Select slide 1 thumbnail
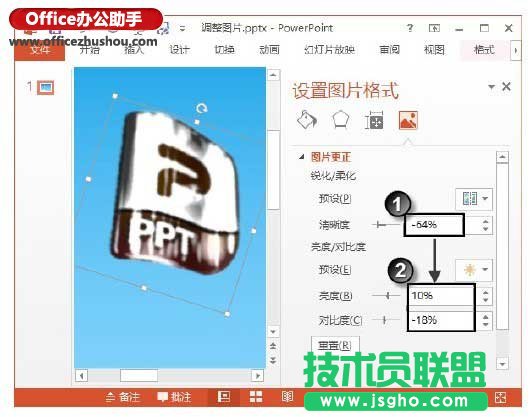The image size is (531, 417). tap(45, 88)
